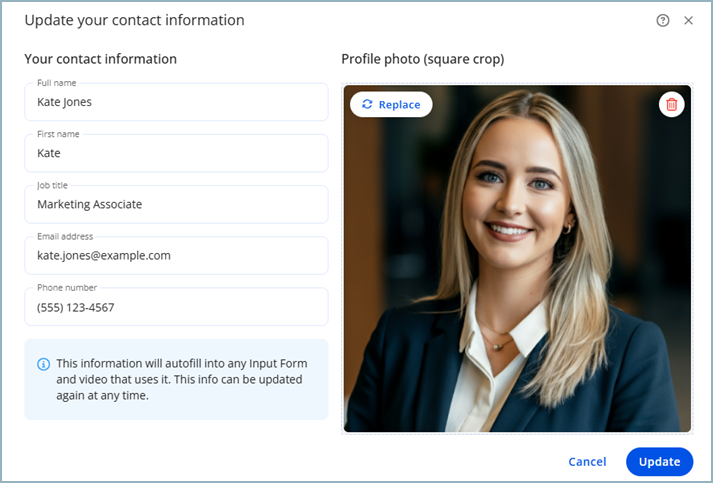Delete the profile photo with trash icon
The width and height of the screenshot is (713, 483).
[x=671, y=105]
